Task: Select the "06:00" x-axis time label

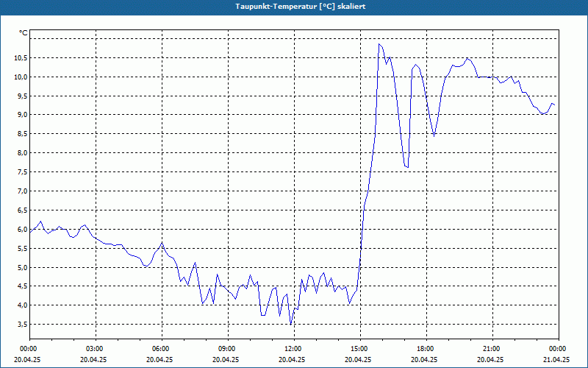Action: tap(159, 349)
